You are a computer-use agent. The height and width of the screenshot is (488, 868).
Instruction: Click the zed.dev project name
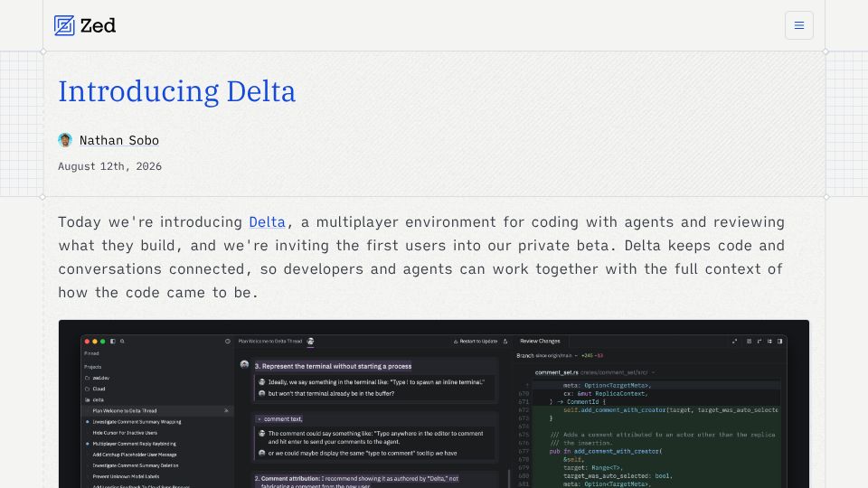click(x=100, y=378)
